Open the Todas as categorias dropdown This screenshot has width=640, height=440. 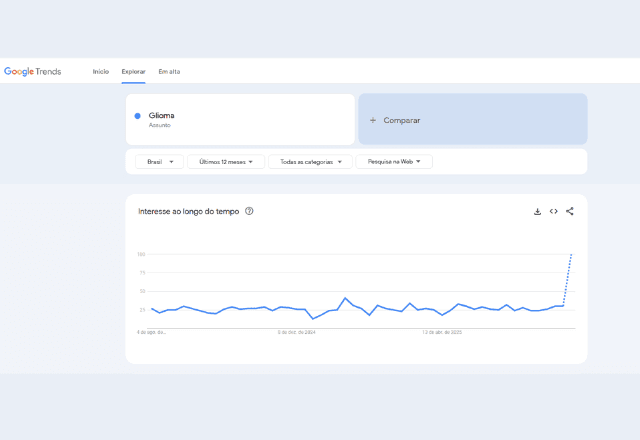point(311,162)
